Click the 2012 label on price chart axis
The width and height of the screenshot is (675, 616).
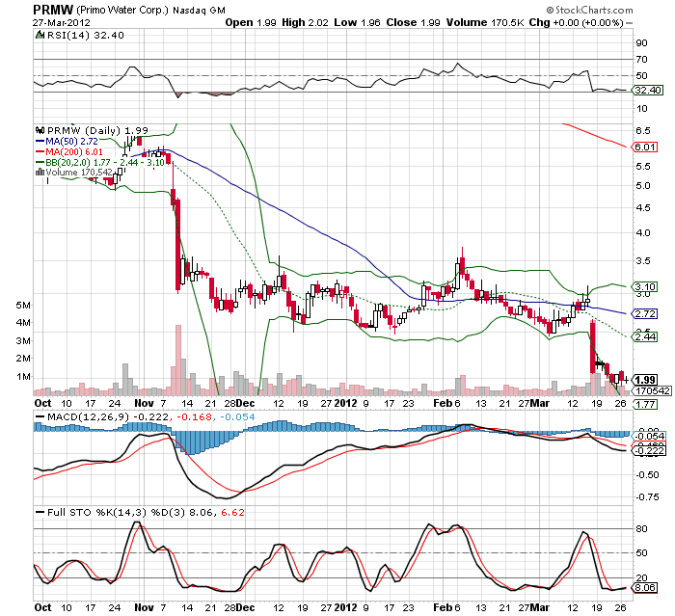345,403
